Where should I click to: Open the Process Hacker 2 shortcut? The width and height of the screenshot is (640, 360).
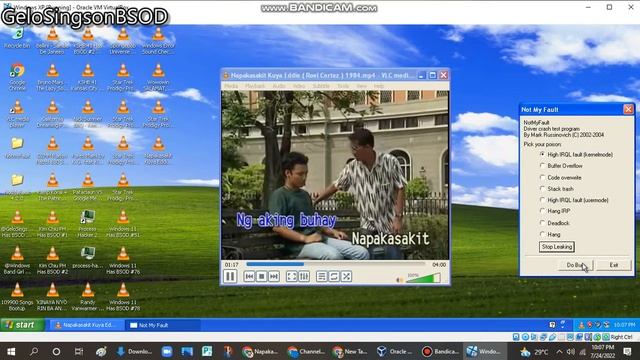pos(87,223)
